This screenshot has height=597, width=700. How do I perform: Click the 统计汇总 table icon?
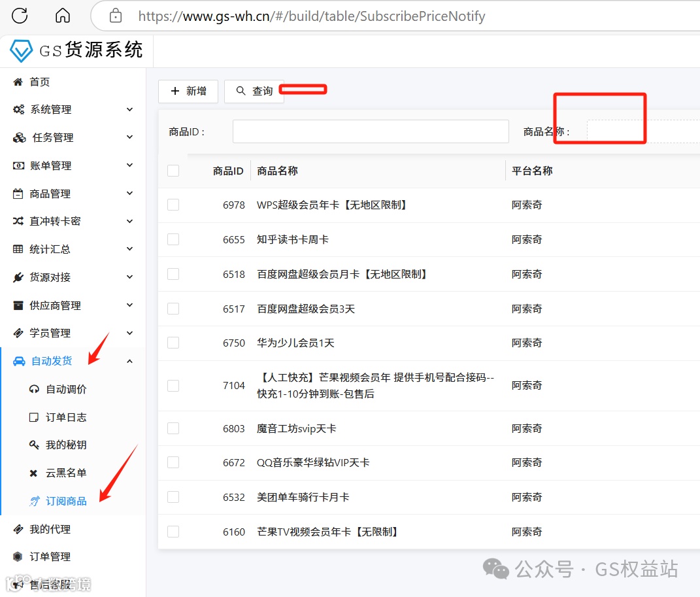click(x=18, y=249)
